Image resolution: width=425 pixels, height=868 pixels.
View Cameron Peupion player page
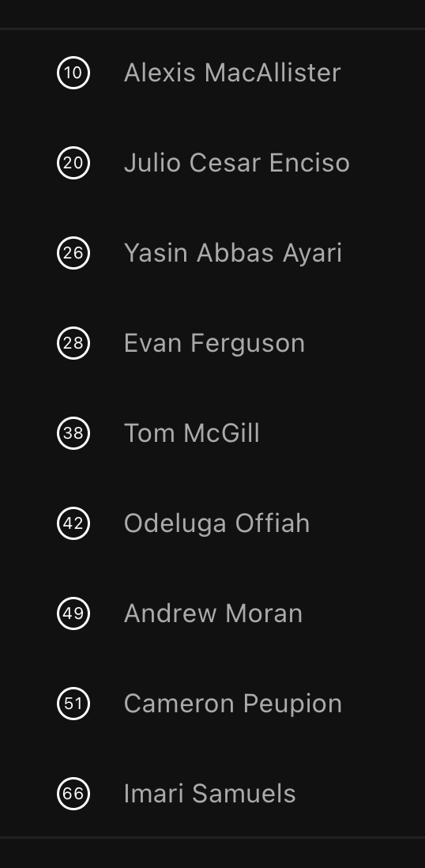[x=233, y=704]
